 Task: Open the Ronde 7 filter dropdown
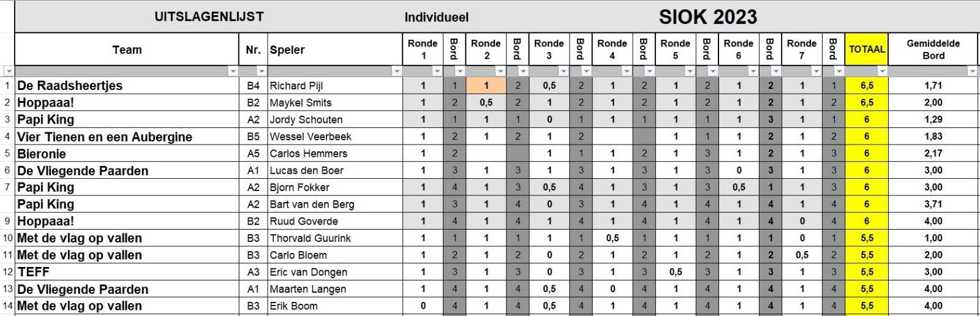[815, 72]
